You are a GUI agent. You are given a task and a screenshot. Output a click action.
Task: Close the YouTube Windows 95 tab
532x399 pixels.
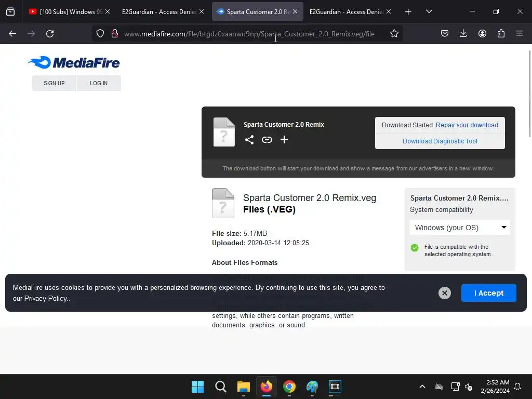point(108,11)
